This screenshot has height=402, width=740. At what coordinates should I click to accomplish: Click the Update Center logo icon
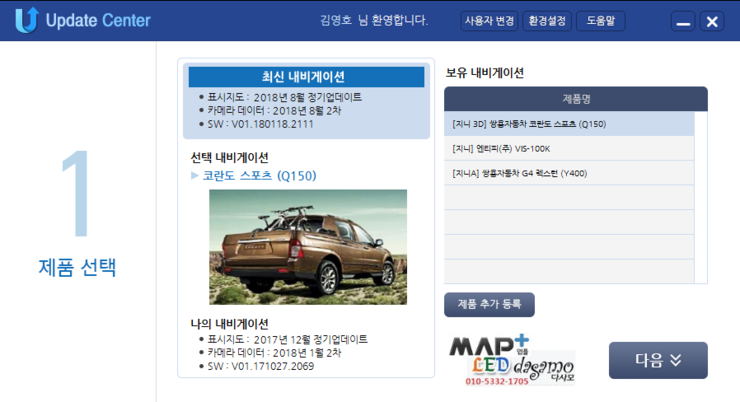coord(26,20)
